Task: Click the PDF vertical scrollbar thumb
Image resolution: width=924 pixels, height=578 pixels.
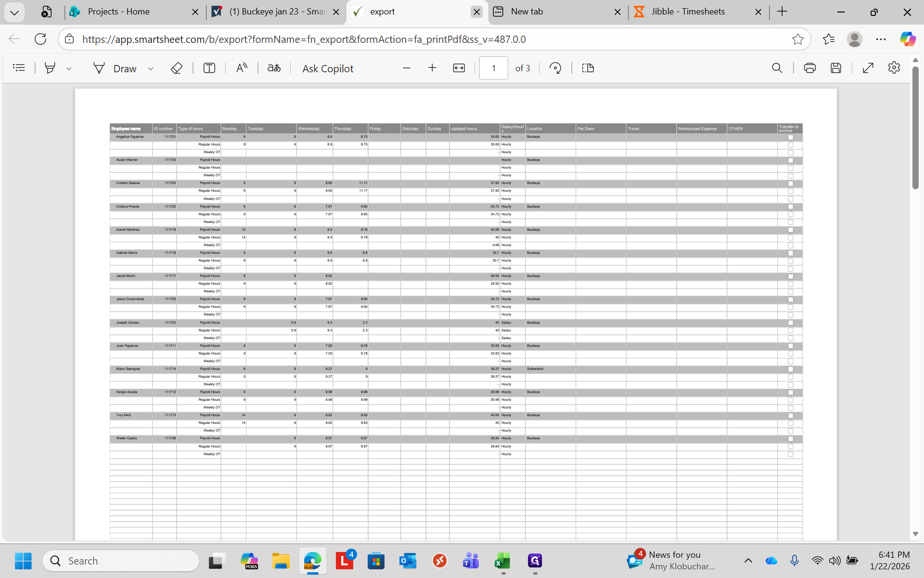Action: (x=915, y=128)
